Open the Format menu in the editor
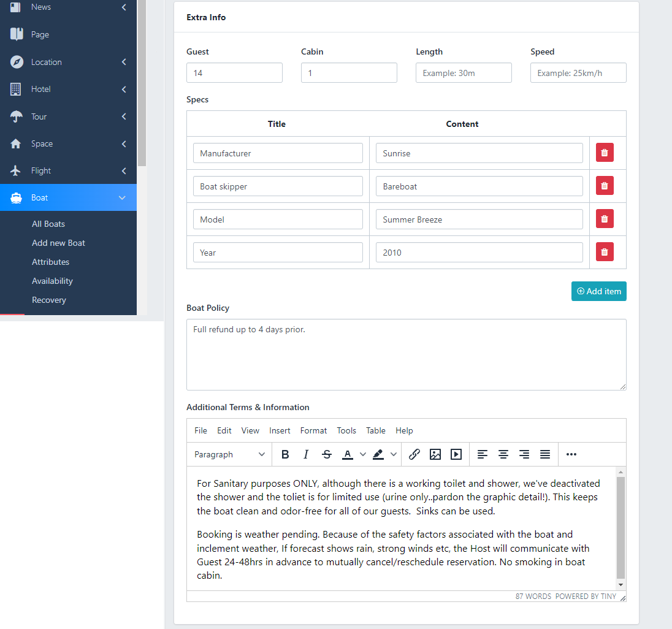Image resolution: width=672 pixels, height=629 pixels. pos(313,430)
